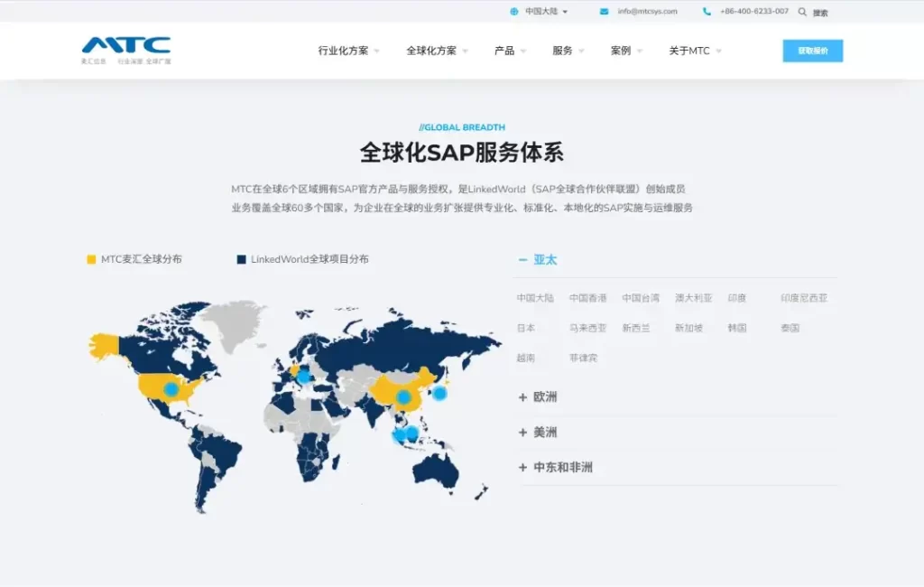
Task: Open the 关于MTC menu
Action: [x=691, y=51]
